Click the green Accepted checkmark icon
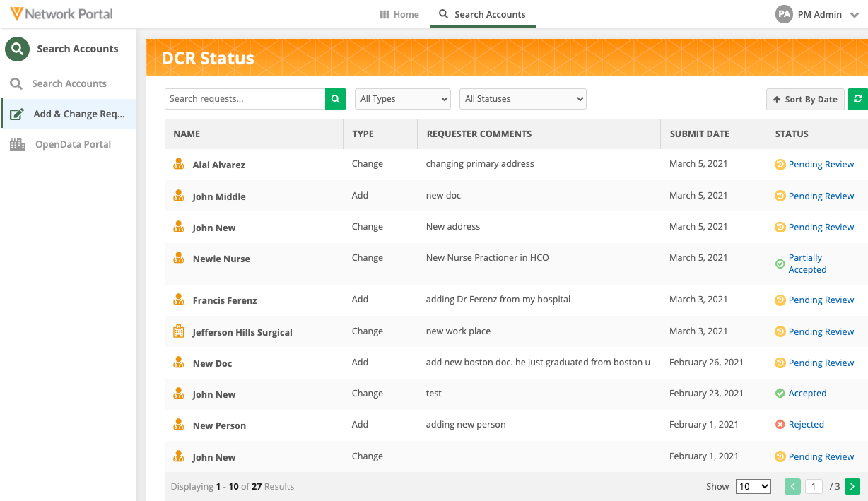 pyautogui.click(x=780, y=394)
